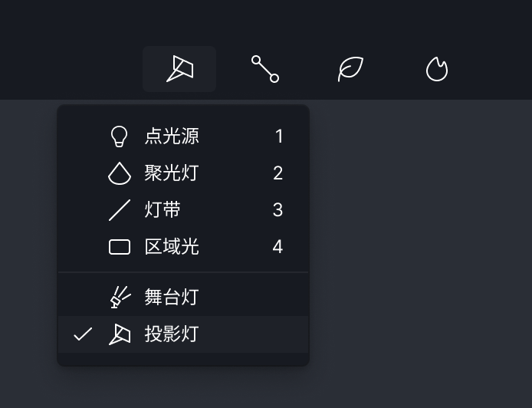Image resolution: width=532 pixels, height=408 pixels.
Task: Click the projector icon beside 投影灯
Action: (x=120, y=334)
